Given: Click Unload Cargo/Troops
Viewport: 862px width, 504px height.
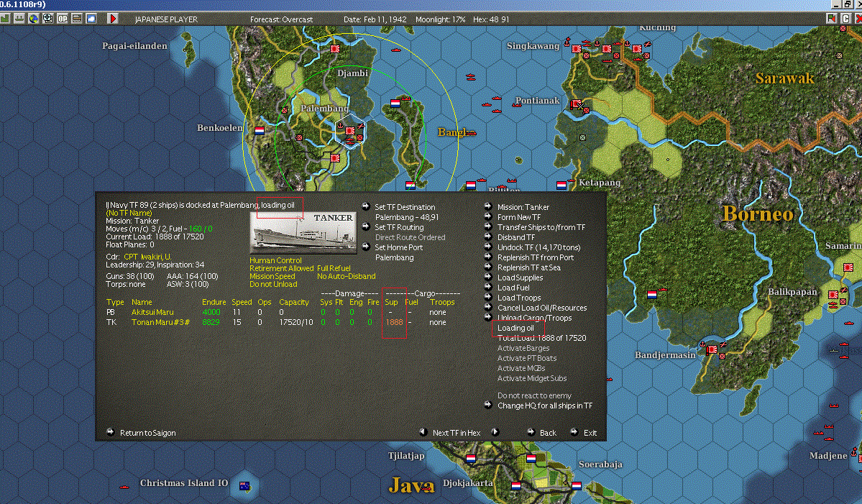Looking at the screenshot, I should pos(534,318).
